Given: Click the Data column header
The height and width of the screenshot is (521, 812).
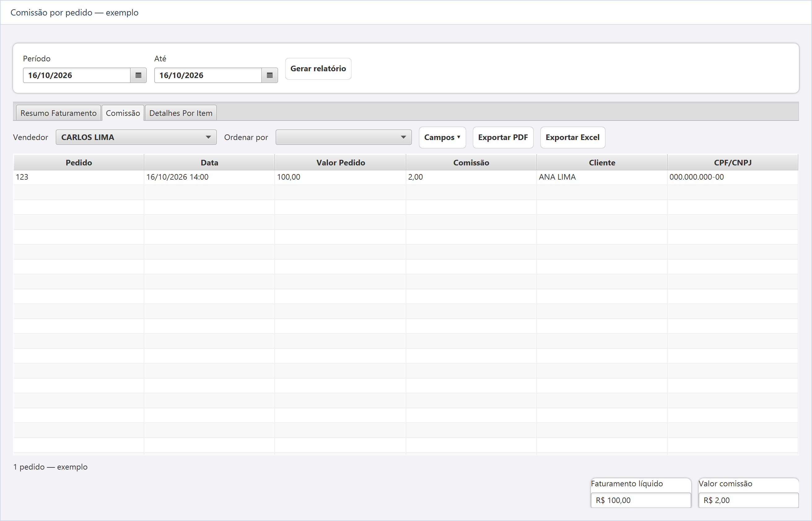Looking at the screenshot, I should point(209,162).
